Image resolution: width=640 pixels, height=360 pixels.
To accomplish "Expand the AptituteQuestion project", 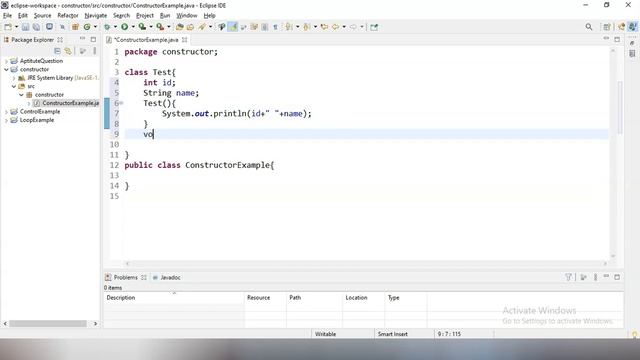I will (x=6, y=61).
